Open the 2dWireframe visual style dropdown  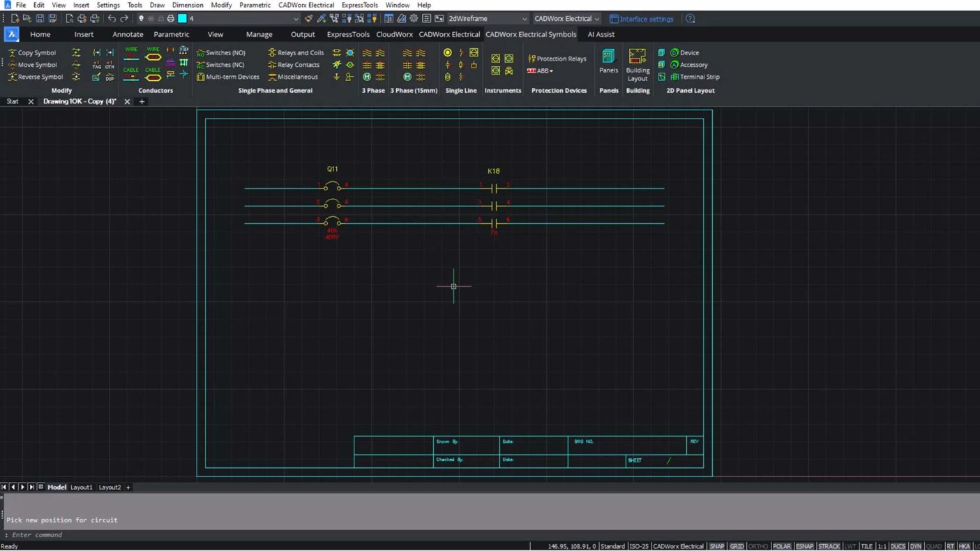(488, 19)
